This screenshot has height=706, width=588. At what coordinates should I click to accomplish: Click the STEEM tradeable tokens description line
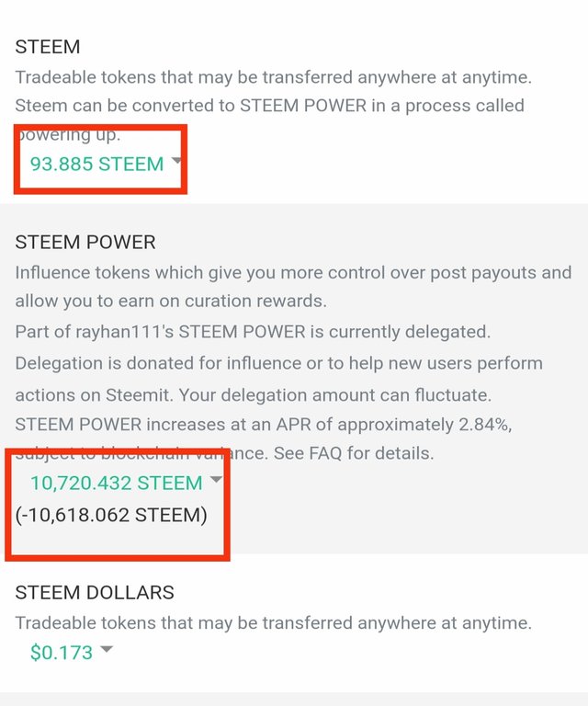[x=273, y=76]
